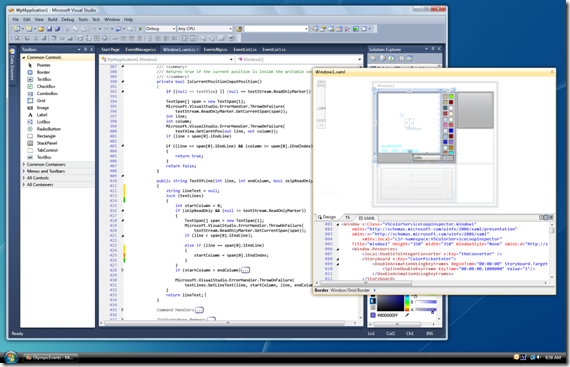
Task: Click the Data Sources side tab
Action: point(12,66)
